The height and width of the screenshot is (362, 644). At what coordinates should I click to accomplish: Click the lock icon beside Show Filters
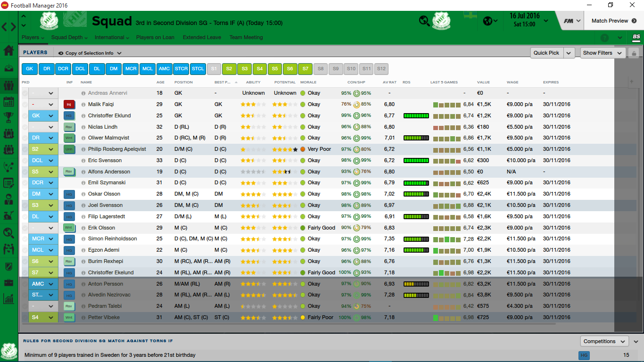pyautogui.click(x=634, y=53)
